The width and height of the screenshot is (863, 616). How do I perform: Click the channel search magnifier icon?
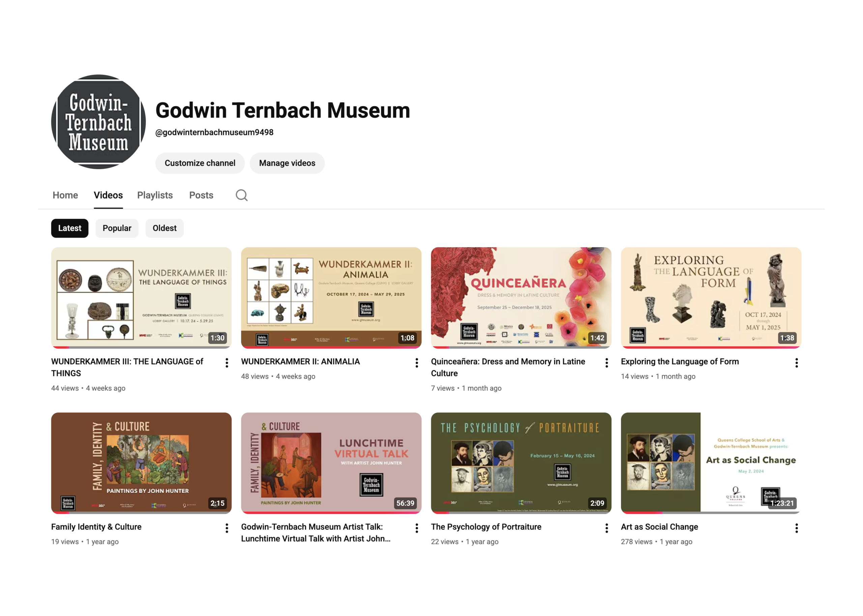coord(241,195)
